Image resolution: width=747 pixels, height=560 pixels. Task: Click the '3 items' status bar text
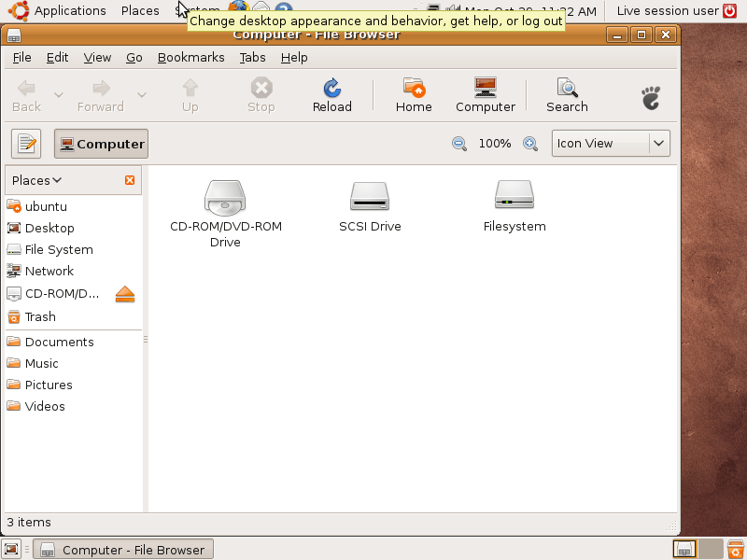29,523
